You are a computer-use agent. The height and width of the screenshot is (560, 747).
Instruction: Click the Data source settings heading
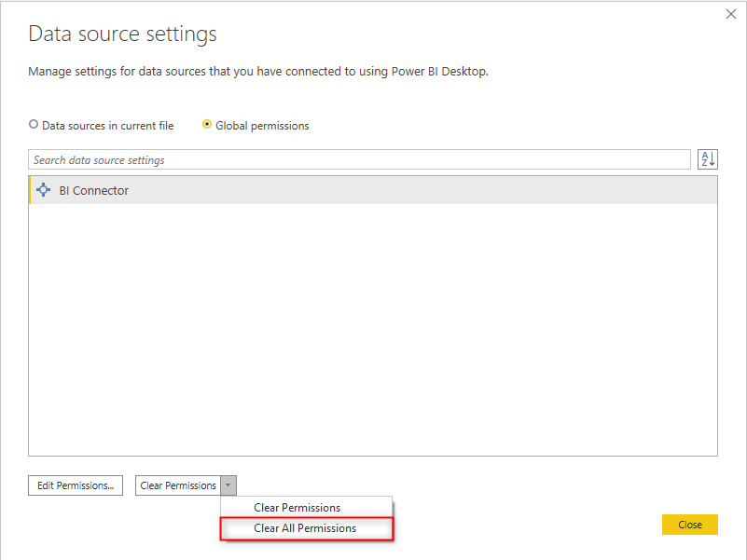click(x=122, y=34)
